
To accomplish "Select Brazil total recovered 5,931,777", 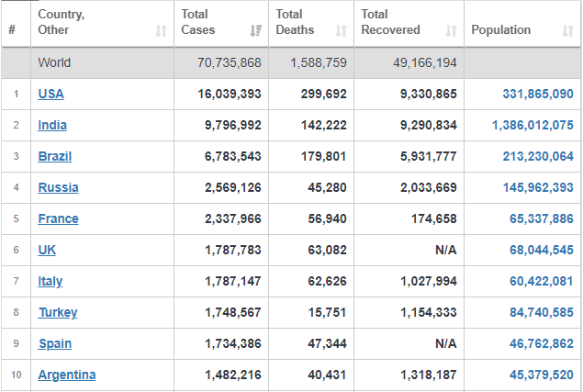I will click(429, 156).
